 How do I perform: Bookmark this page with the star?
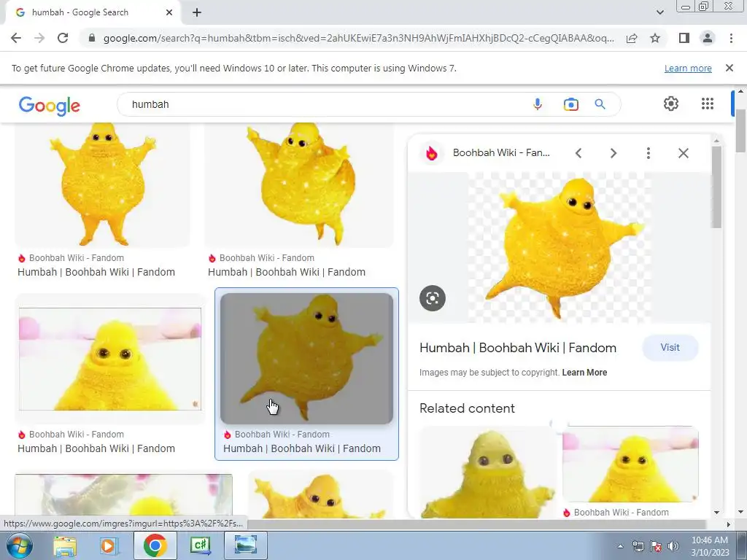[x=655, y=38]
